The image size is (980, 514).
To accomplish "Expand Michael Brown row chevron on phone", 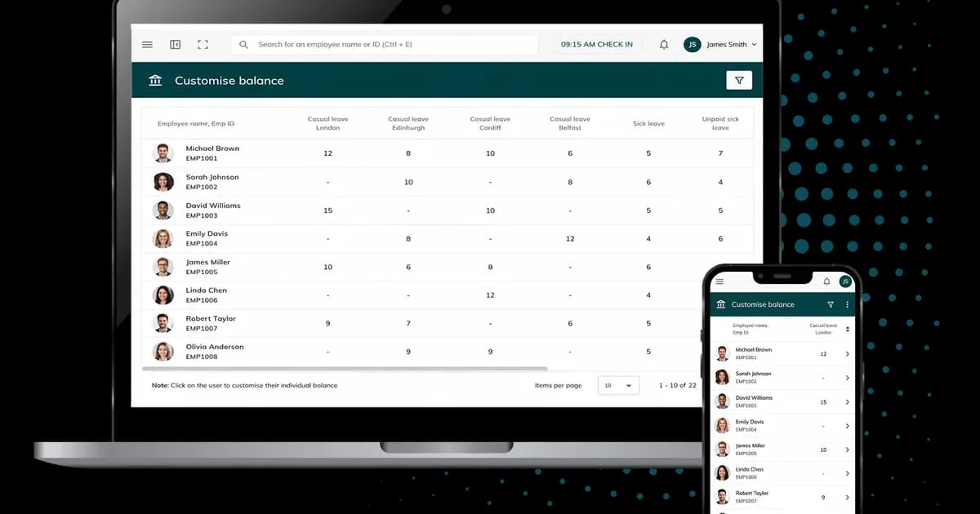I will click(x=847, y=353).
